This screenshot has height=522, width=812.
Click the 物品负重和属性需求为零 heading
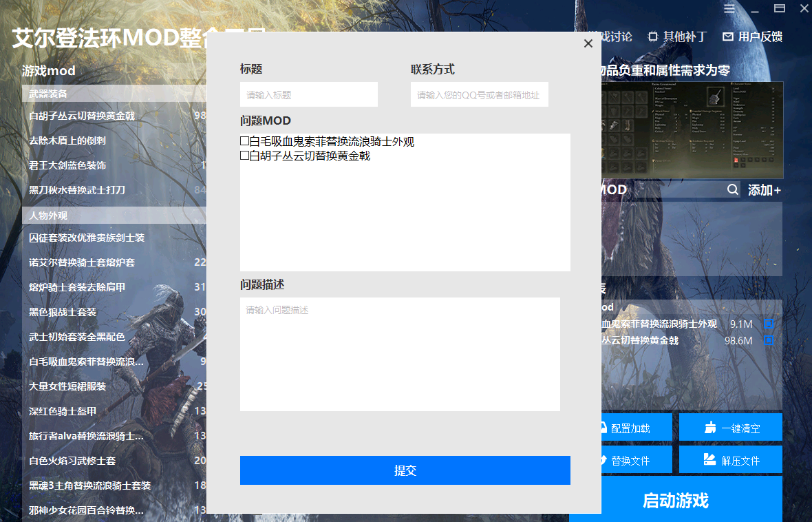pyautogui.click(x=666, y=70)
